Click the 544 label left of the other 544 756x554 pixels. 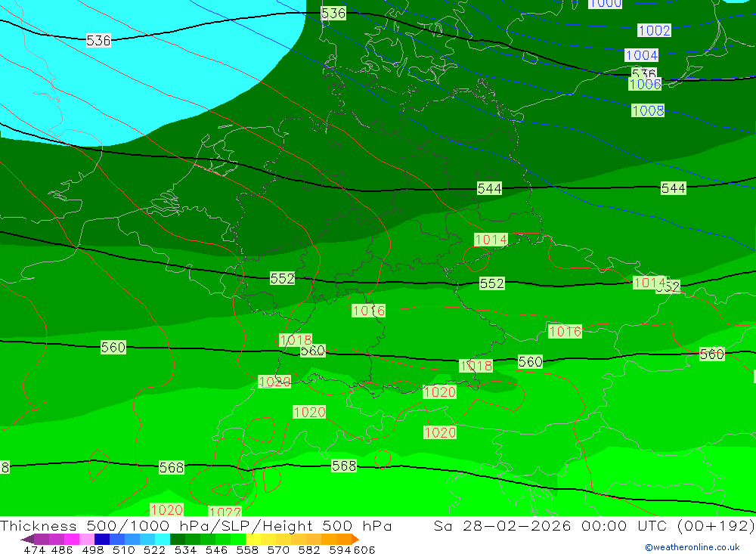pos(489,188)
